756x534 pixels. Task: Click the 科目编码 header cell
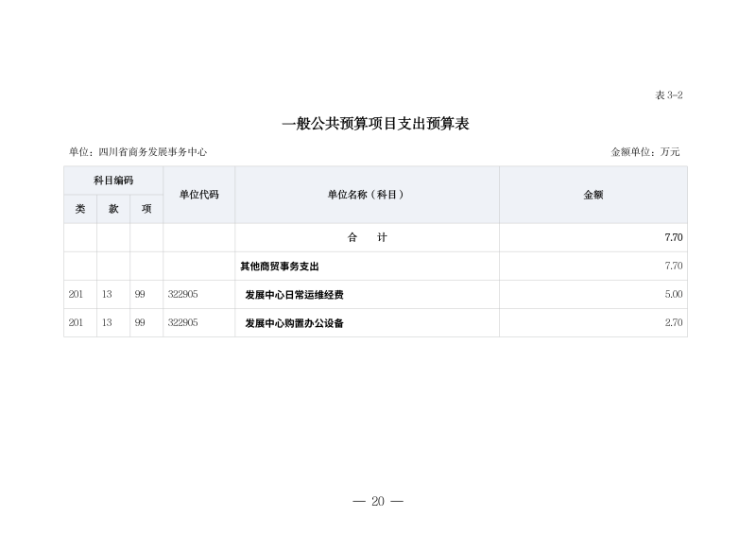(x=113, y=181)
